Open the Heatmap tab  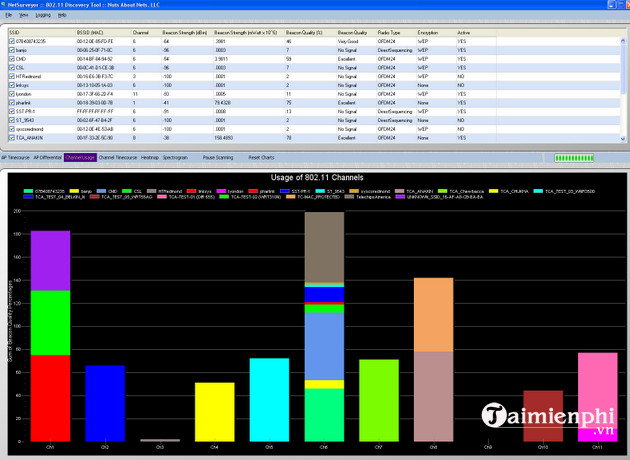tap(149, 157)
